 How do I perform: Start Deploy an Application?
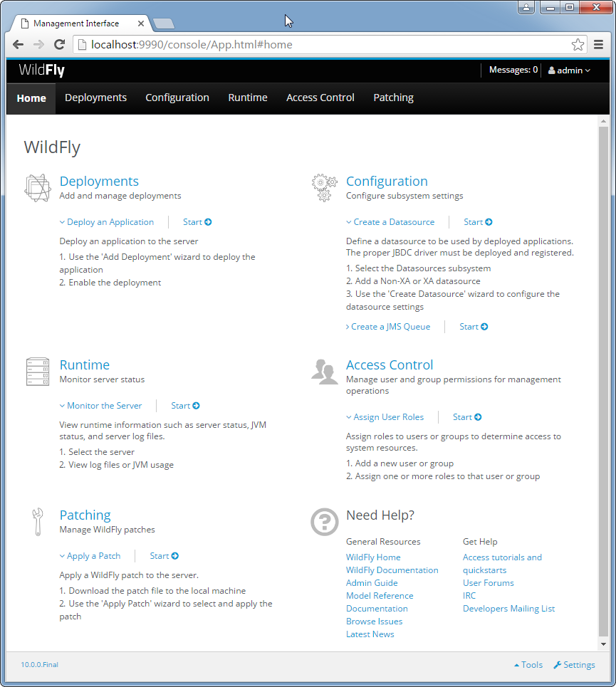tap(197, 222)
